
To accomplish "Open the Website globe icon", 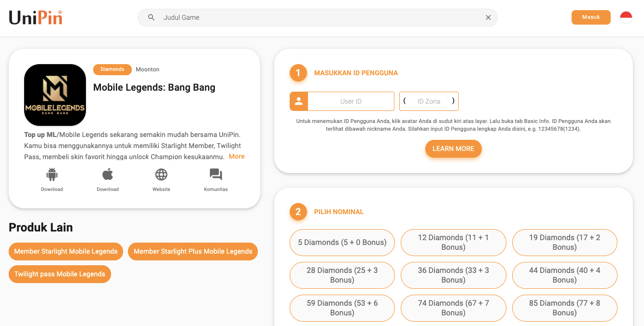I will [x=161, y=175].
